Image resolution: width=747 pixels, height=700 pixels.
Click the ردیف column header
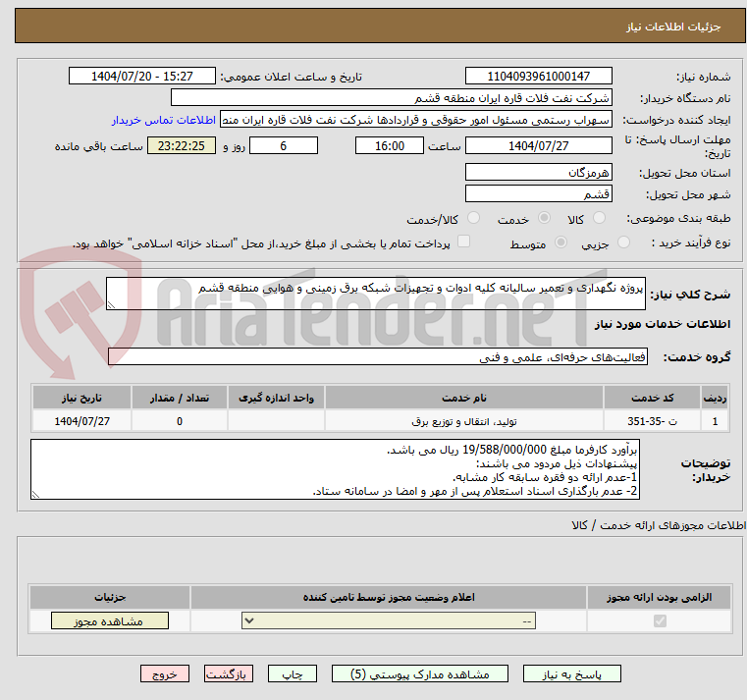[x=715, y=398]
